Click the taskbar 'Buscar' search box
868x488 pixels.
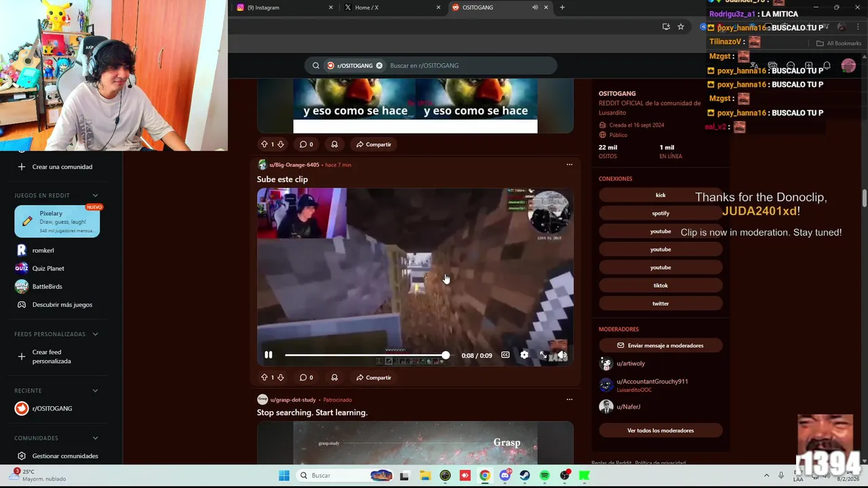(347, 476)
